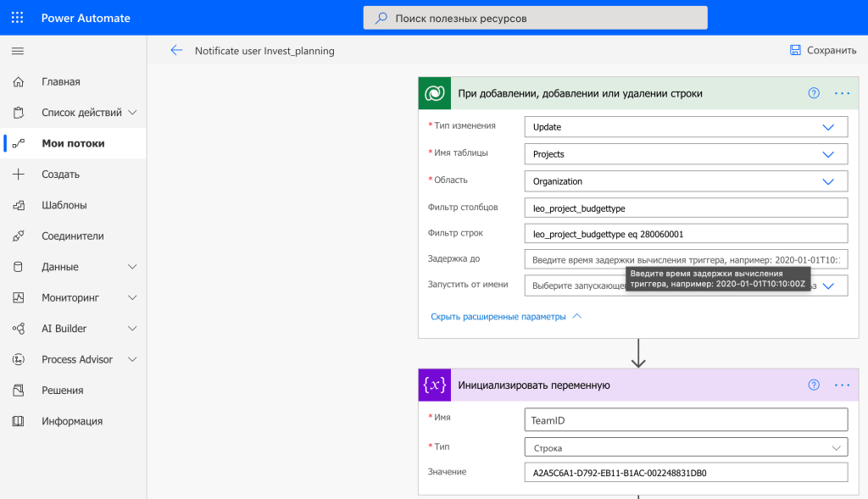Click the help icon on trigger card

814,93
